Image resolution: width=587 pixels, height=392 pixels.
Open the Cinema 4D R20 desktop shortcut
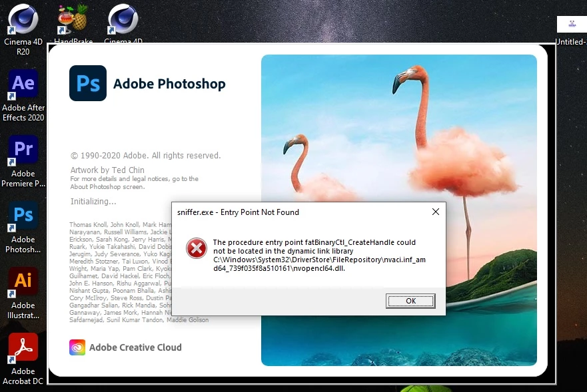point(23,29)
